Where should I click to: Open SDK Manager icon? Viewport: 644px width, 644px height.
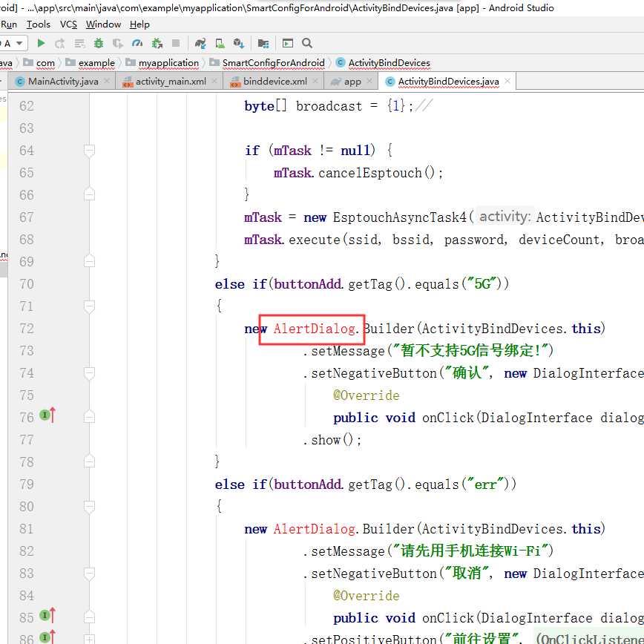click(x=239, y=43)
